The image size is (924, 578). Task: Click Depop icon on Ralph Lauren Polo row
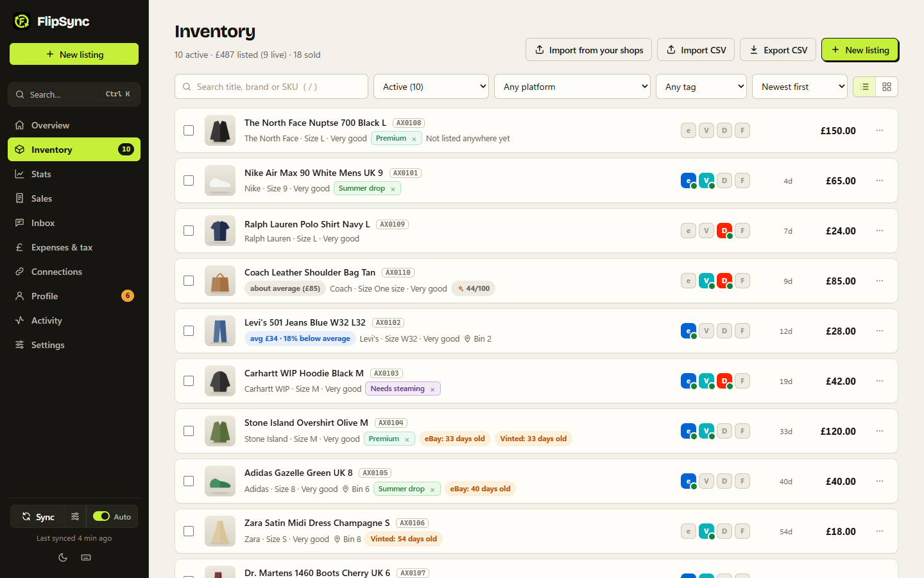(724, 231)
